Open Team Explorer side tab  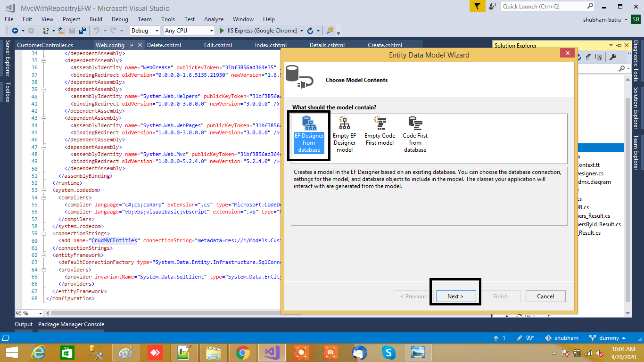click(x=636, y=153)
